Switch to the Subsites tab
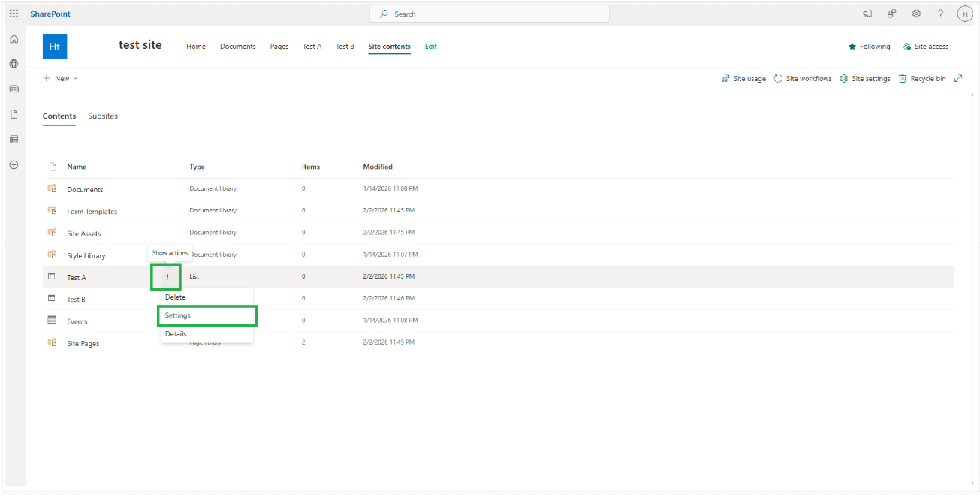Screen dimensions: 980x497 coord(103,116)
